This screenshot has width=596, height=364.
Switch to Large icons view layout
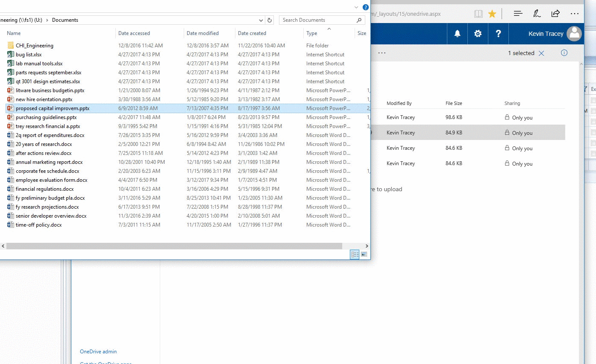coord(364,254)
